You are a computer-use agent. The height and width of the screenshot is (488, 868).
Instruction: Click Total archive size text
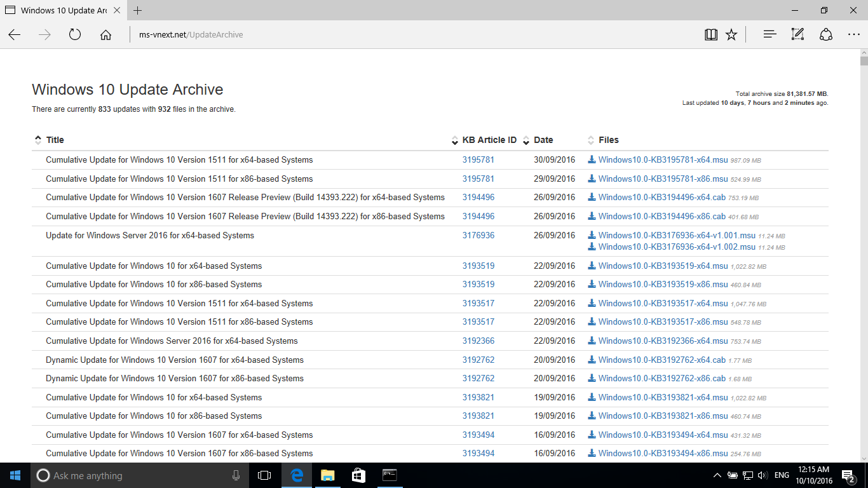[x=782, y=94]
